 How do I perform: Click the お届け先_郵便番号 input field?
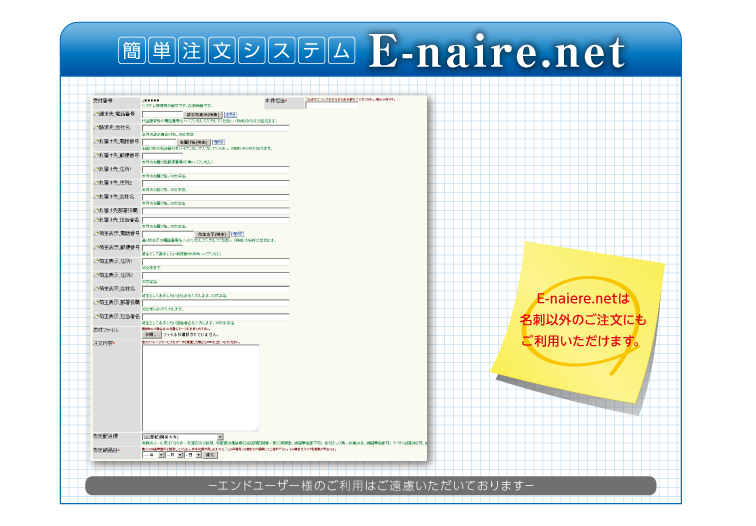162,156
